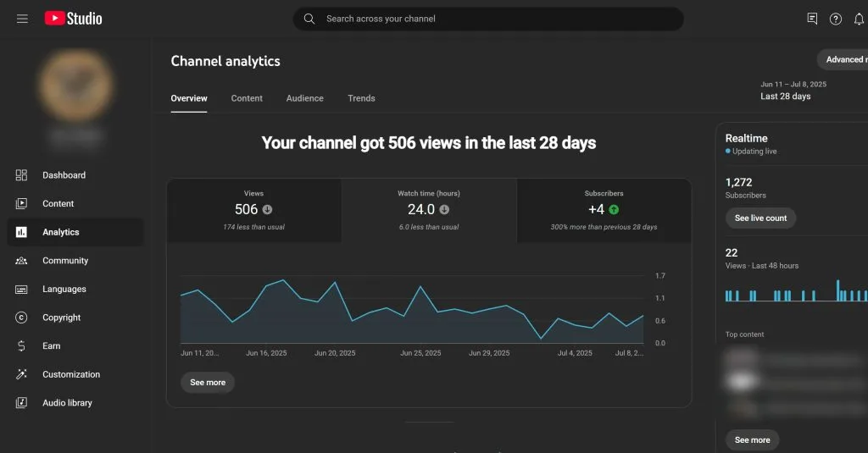Click the Customization magic wand icon

[x=21, y=374]
